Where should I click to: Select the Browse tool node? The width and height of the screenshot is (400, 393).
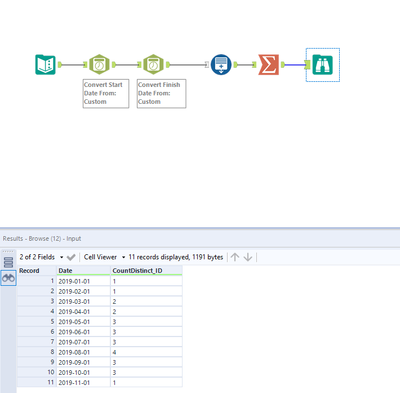(322, 65)
